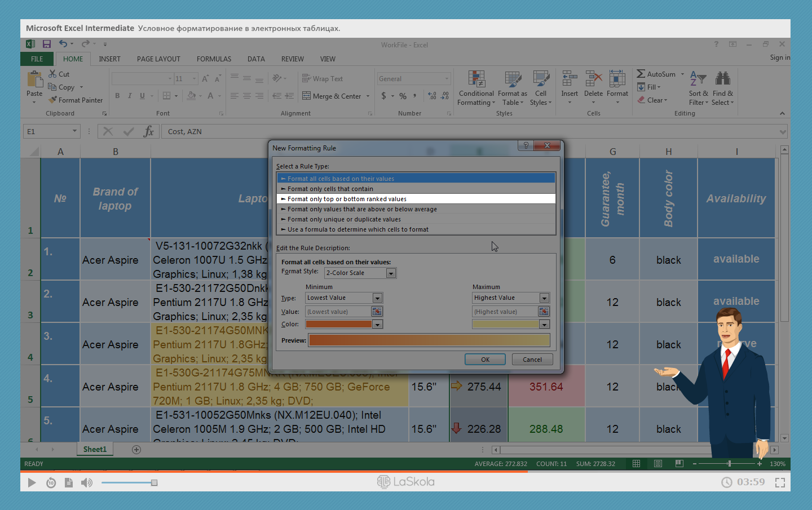Play the video lesson
Viewport: 812px width, 510px height.
click(x=32, y=482)
